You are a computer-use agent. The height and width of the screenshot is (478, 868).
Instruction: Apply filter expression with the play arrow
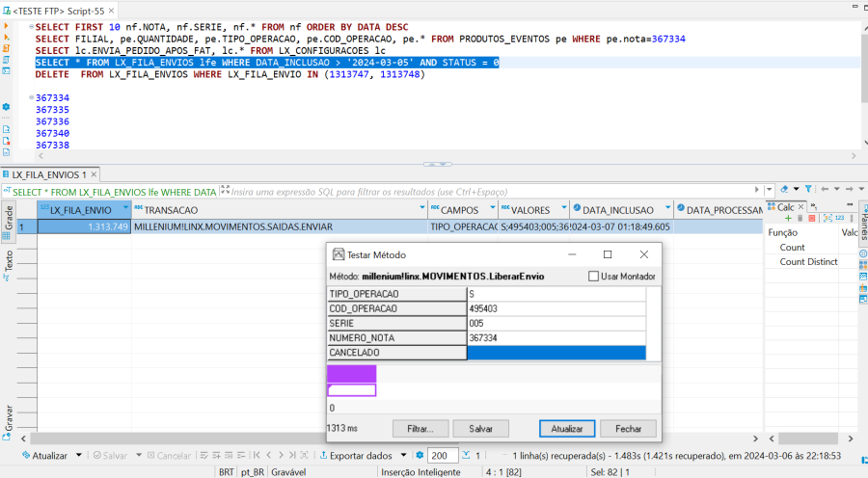click(x=757, y=190)
